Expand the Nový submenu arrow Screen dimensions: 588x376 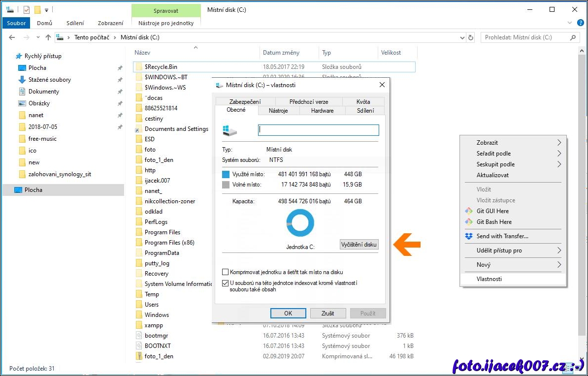pyautogui.click(x=559, y=265)
